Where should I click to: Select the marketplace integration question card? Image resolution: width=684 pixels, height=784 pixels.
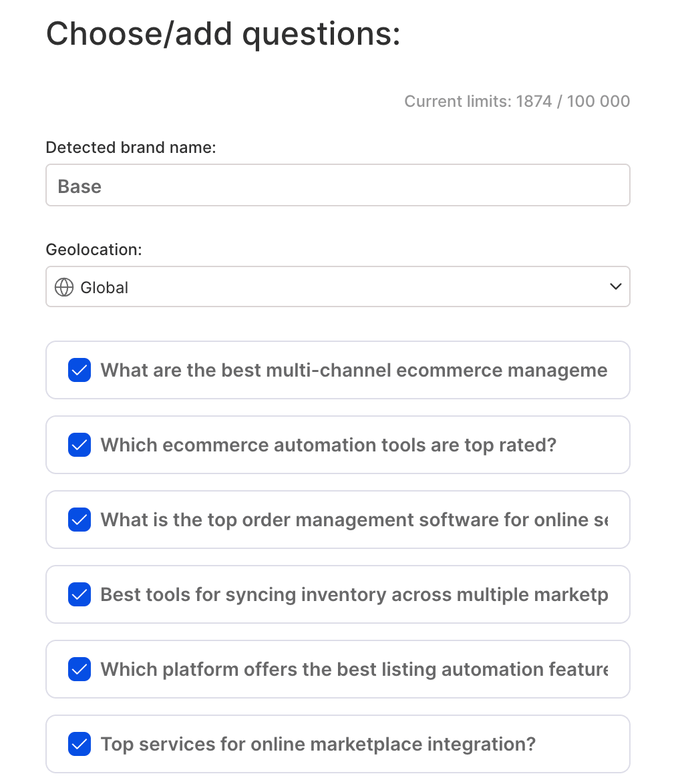[x=337, y=744]
